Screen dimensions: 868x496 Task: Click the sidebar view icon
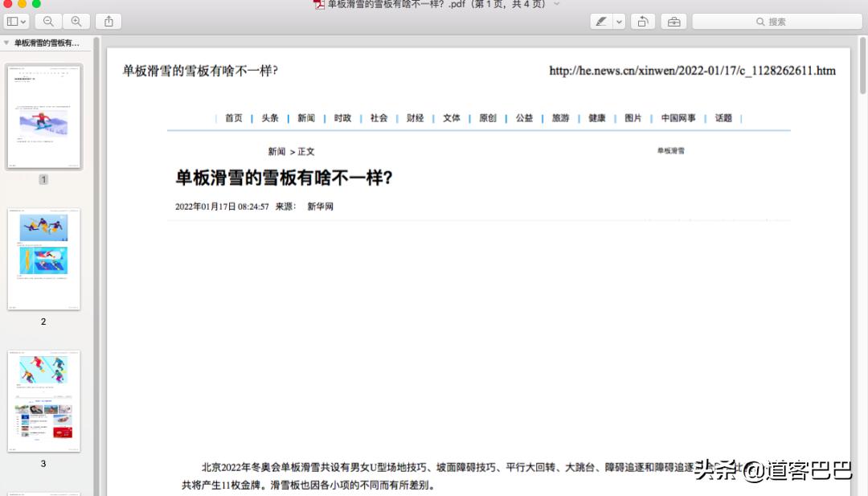point(11,21)
